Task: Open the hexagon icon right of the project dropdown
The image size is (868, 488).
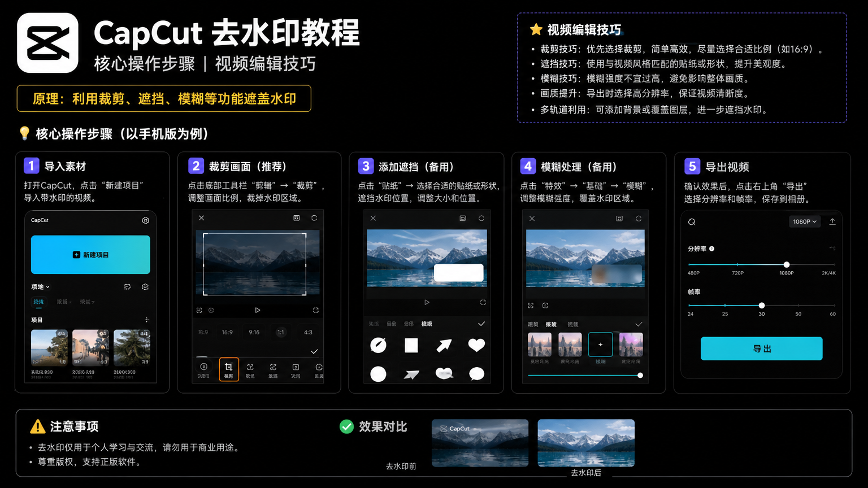Action: (145, 287)
